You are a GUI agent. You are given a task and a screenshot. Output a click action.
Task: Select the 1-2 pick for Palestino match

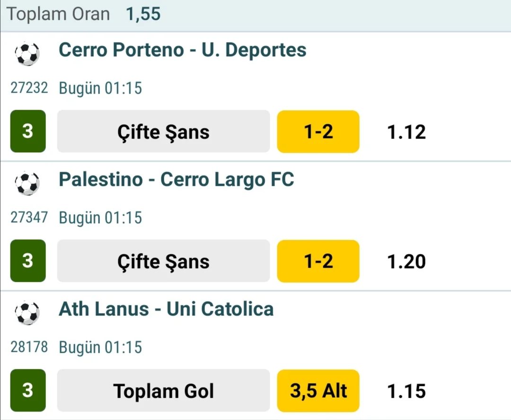coord(318,261)
